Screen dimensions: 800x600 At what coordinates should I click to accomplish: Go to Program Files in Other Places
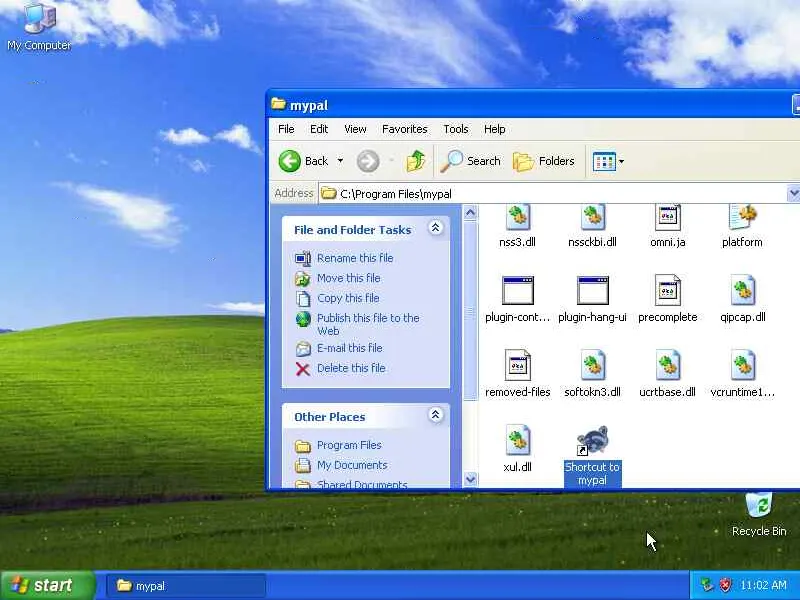click(349, 445)
